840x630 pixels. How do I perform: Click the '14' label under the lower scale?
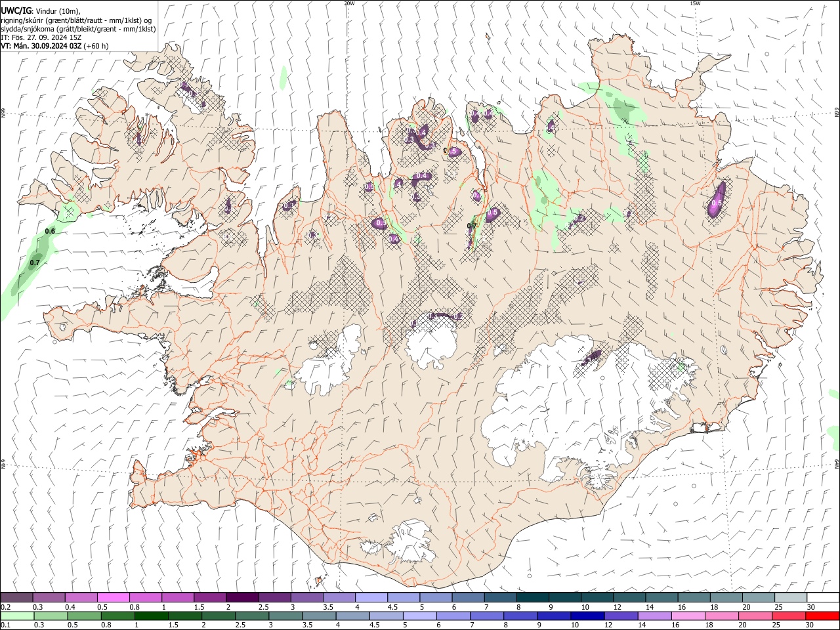click(642, 625)
